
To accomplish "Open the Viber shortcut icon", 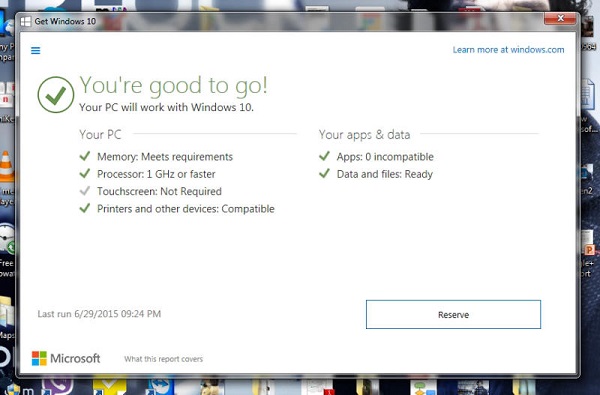I will (x=57, y=386).
